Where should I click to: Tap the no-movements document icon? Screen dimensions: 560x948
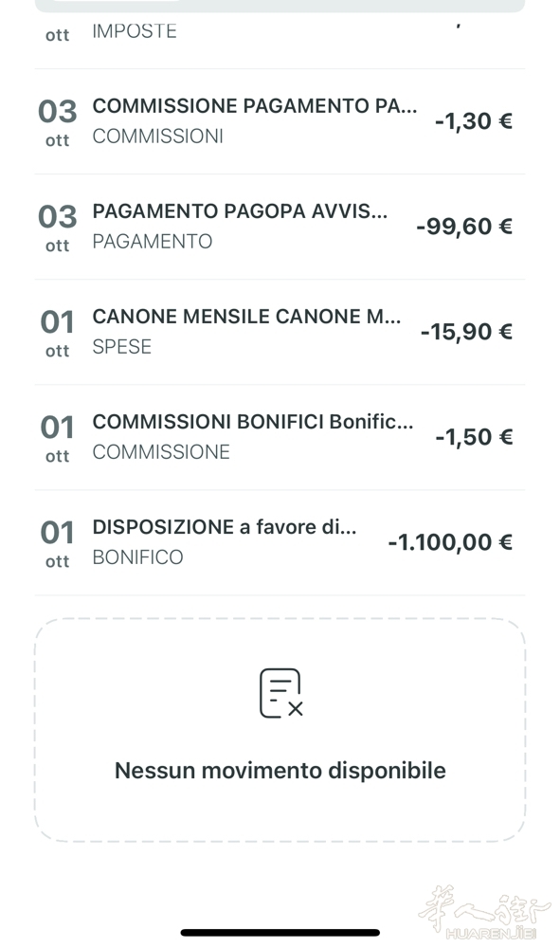coord(280,693)
